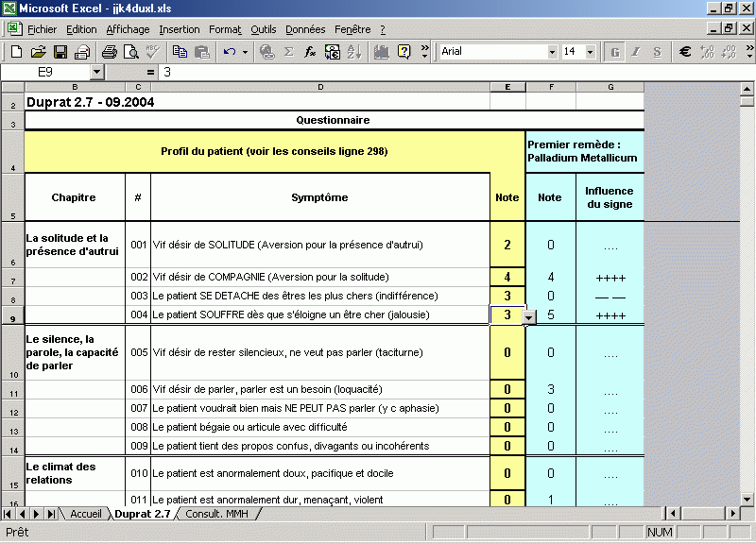Increase decimal places
756x544 pixels.
coord(707,52)
